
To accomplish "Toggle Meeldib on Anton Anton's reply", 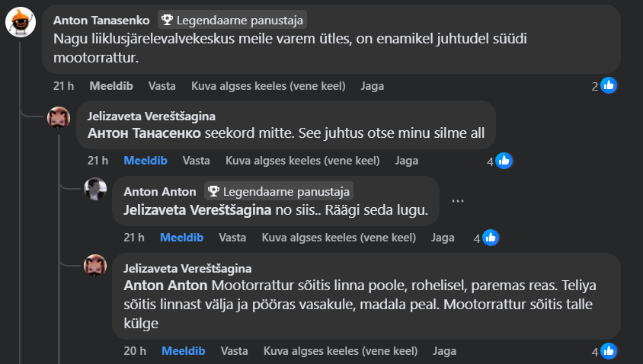I will point(181,238).
